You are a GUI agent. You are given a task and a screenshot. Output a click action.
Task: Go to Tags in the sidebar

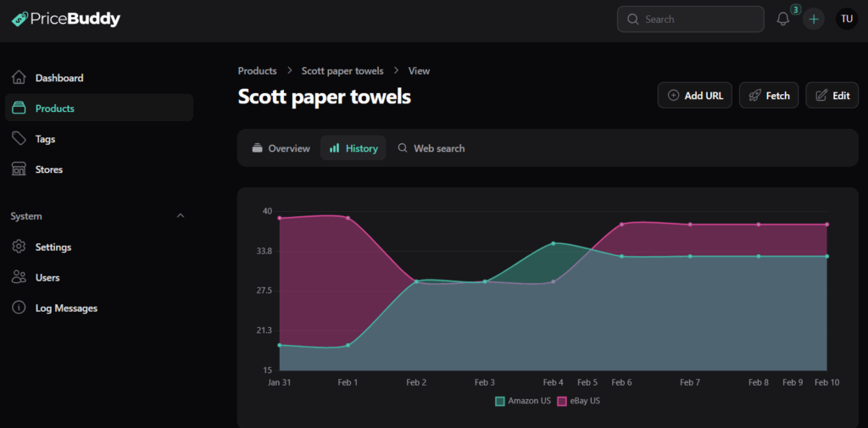click(x=45, y=139)
